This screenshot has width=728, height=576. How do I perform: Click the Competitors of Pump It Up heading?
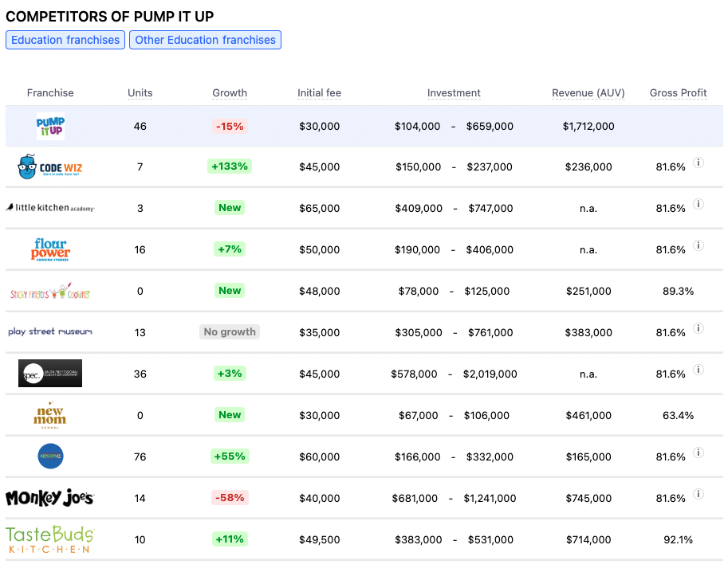click(109, 17)
